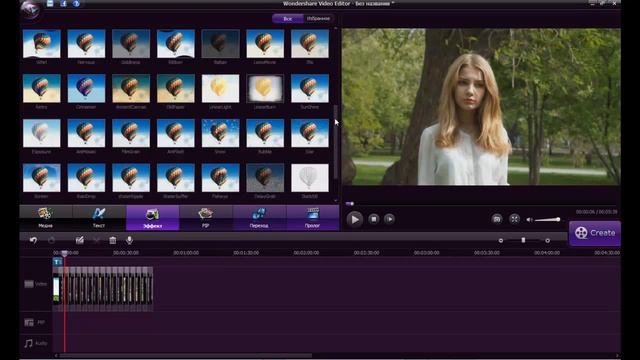Viewport: 640px width, 360px height.
Task: Click the effects panel scroll down arrow
Action: pyautogui.click(x=336, y=200)
